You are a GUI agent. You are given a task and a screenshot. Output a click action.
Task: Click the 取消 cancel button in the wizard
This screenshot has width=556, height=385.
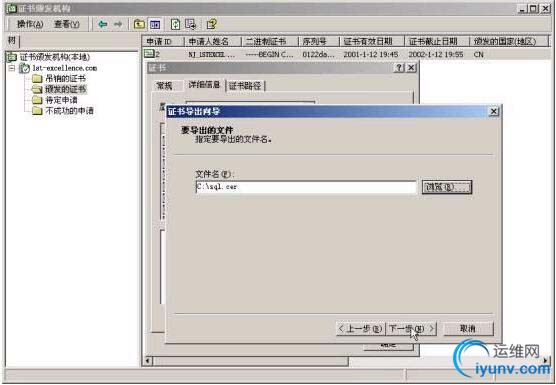(468, 329)
